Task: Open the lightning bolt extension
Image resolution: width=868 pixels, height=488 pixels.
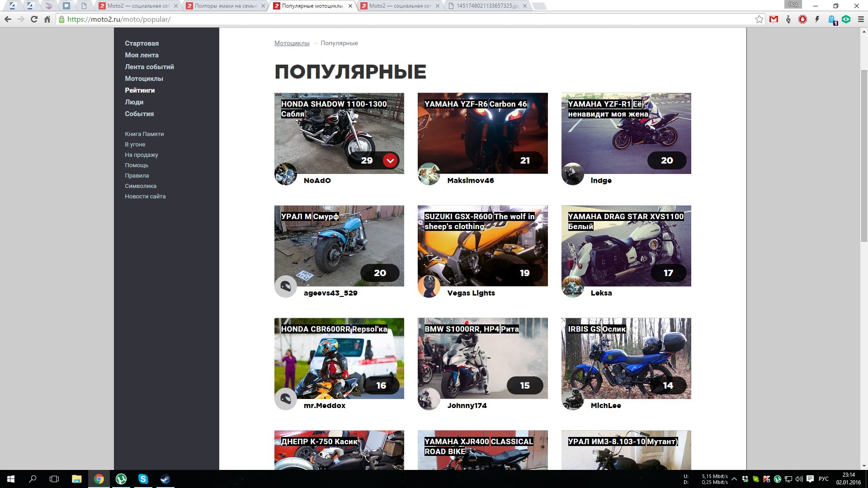Action: click(x=817, y=19)
